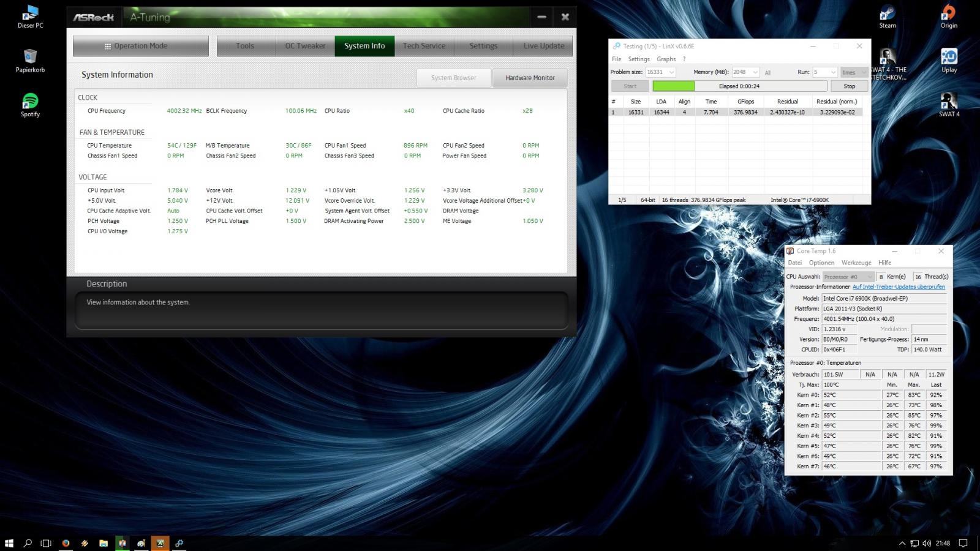Screen dimensions: 980x551
Task: Click the LinX elapsed time progress bar
Action: tap(739, 86)
